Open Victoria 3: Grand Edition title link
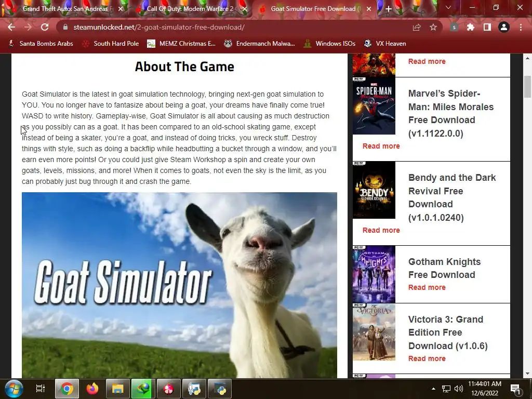532x399 pixels. point(448,332)
